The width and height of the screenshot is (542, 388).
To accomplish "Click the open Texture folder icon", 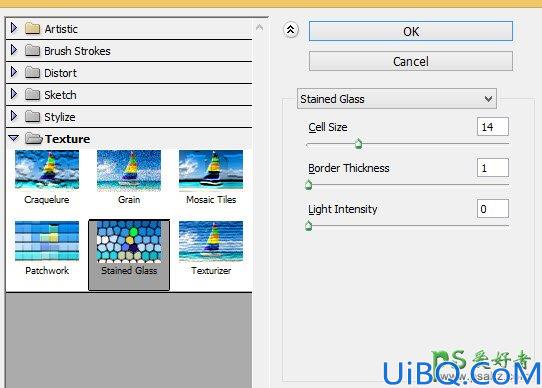I will 34,139.
